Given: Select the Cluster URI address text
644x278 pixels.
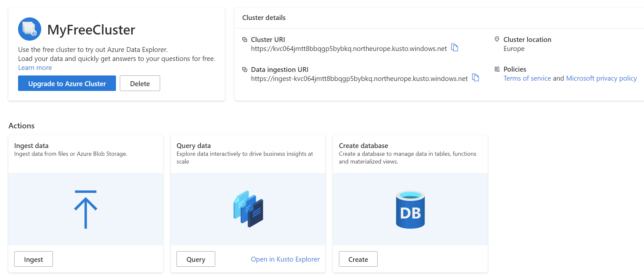Looking at the screenshot, I should tap(349, 49).
